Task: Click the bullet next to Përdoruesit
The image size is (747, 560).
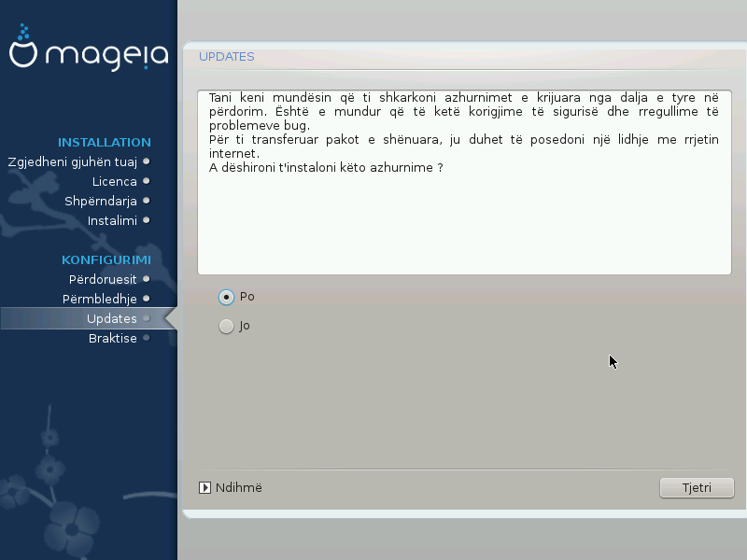Action: (x=147, y=279)
